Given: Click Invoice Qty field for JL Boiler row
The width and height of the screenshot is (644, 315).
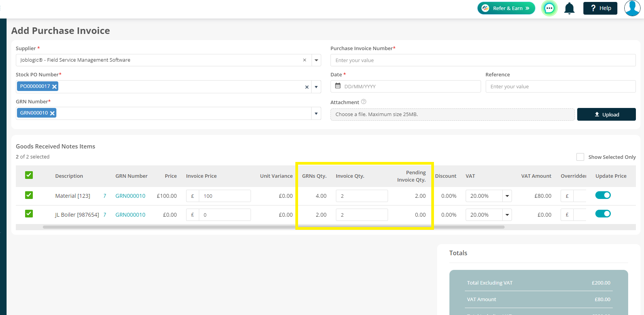Looking at the screenshot, I should coord(362,215).
